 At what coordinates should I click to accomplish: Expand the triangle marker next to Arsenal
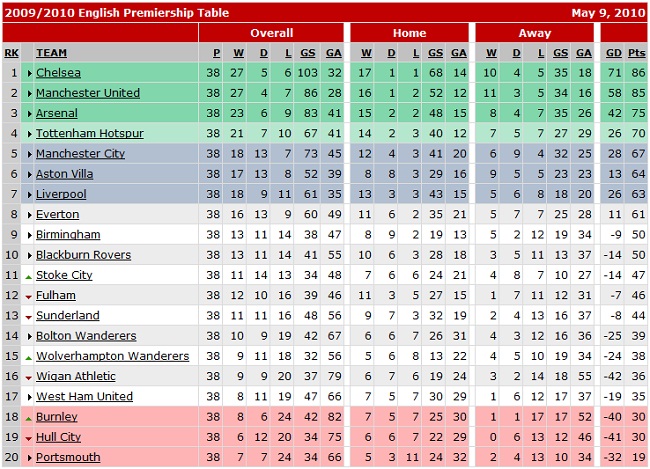(29, 113)
